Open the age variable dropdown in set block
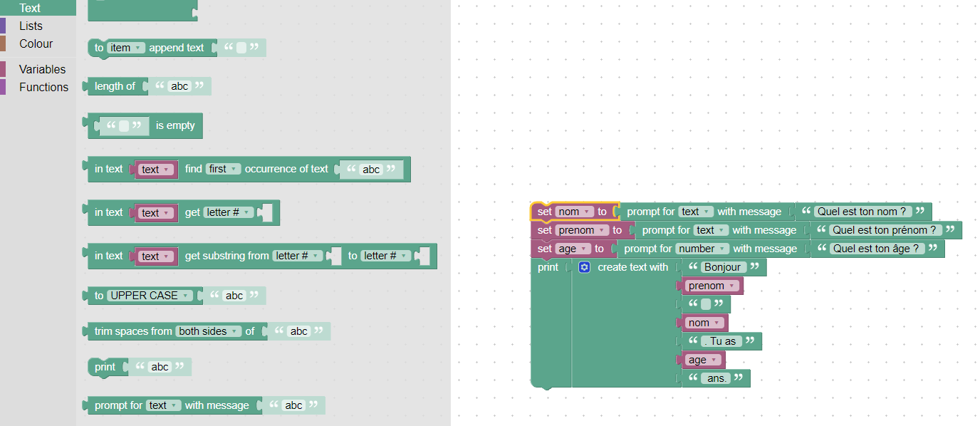 coord(573,249)
